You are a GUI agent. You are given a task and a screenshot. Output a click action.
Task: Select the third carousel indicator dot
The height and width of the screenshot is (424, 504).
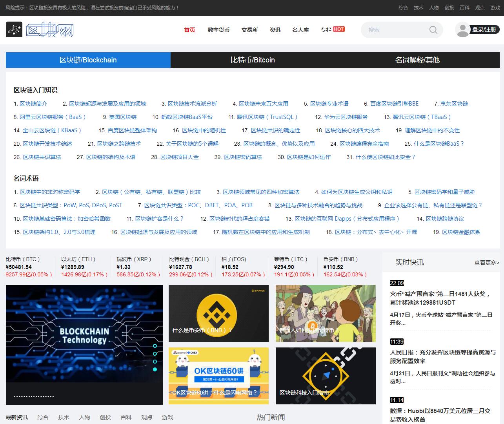point(155,362)
